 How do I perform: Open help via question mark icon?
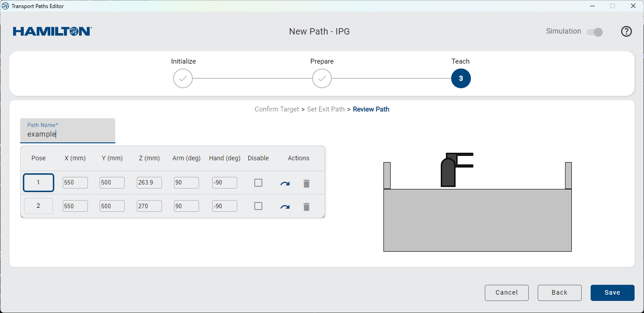point(626,31)
